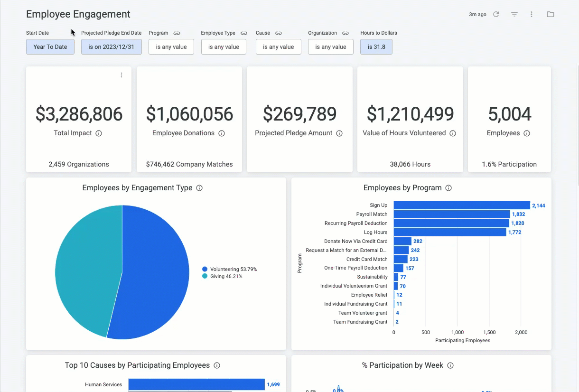Open the Program 'is any value' filter
This screenshot has width=579, height=392.
(x=171, y=47)
